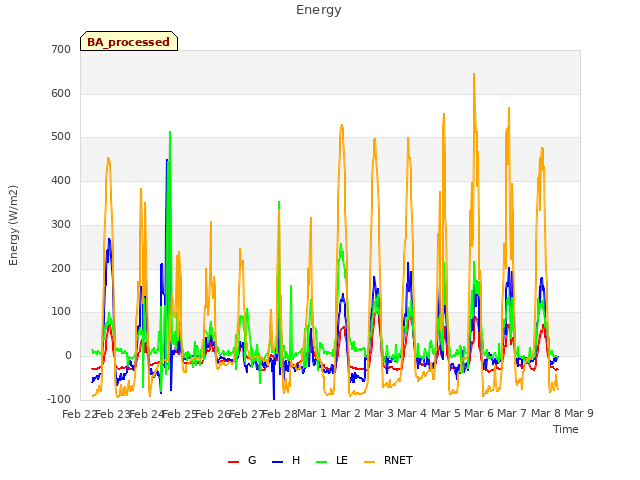Toggle the H series legend entry
Image resolution: width=640 pixels, height=480 pixels.
tap(286, 461)
